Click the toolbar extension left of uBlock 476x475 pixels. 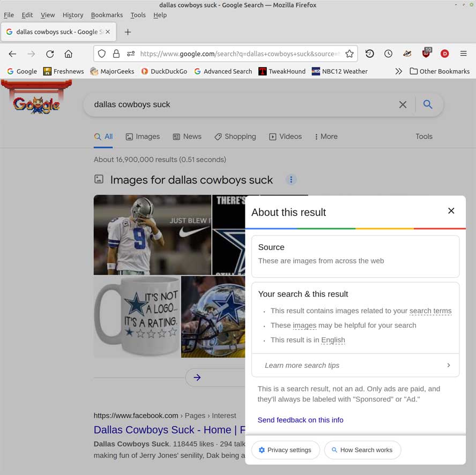click(x=407, y=54)
